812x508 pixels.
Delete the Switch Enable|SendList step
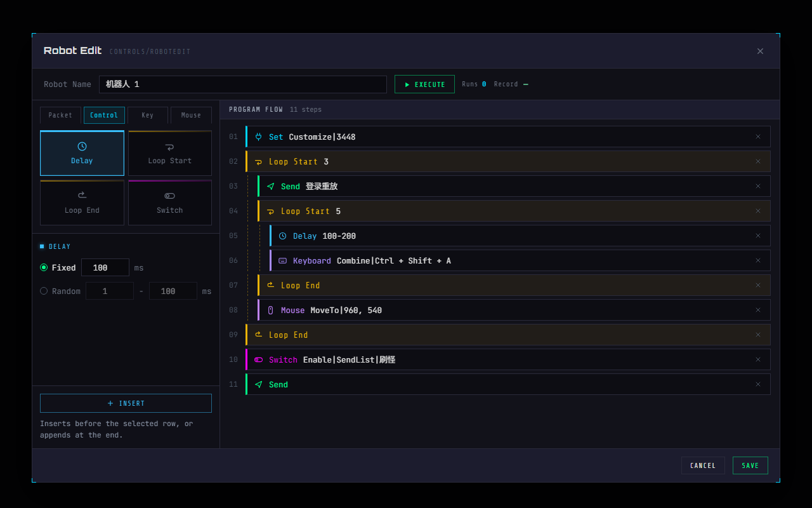(x=757, y=359)
